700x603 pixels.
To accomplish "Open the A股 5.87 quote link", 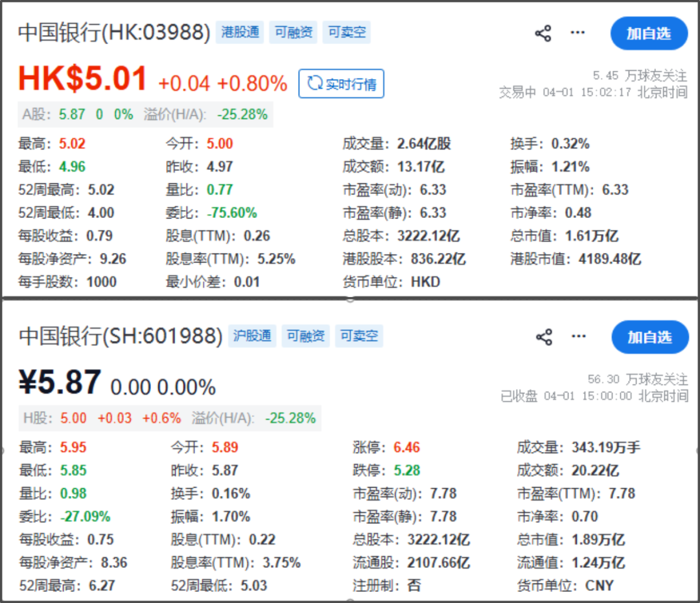I will 71,115.
